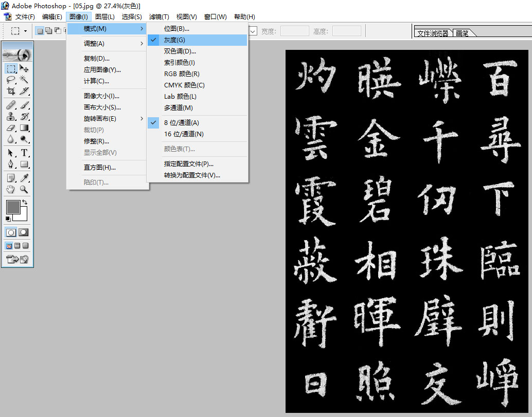532x417 pixels.
Task: Select the Clone Stamp tool
Action: pyautogui.click(x=11, y=117)
